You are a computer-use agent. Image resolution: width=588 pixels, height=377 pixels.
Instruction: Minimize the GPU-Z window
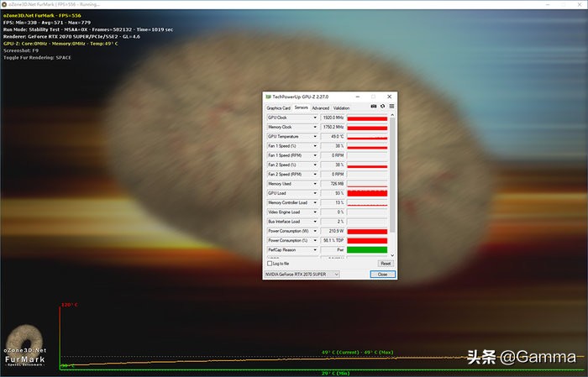[359, 97]
